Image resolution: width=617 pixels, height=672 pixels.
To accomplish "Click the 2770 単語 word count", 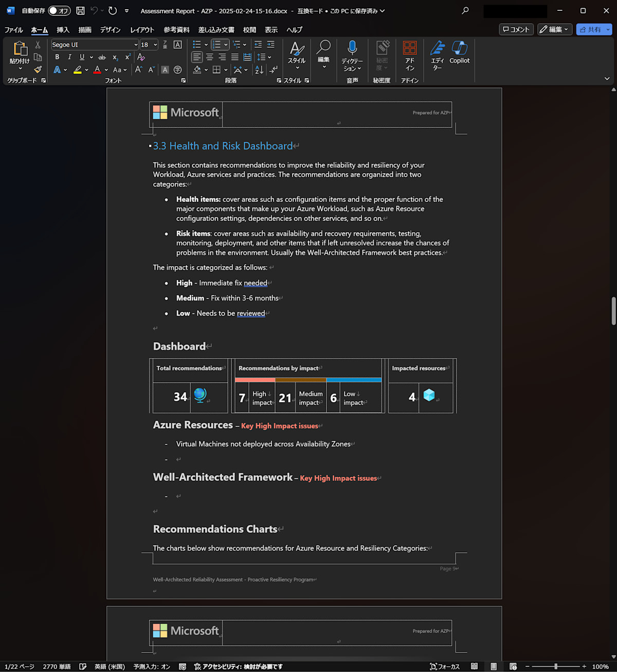I will (x=57, y=666).
